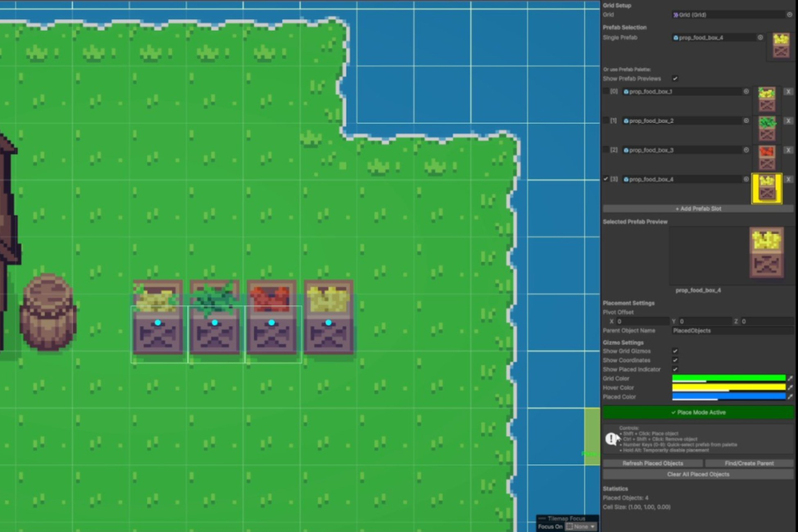798x532 pixels.
Task: Click the Find/Create Parent button
Action: click(749, 463)
